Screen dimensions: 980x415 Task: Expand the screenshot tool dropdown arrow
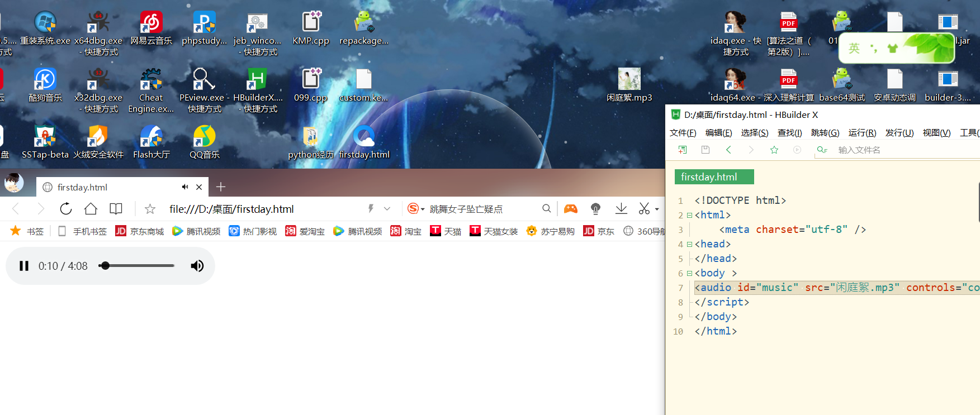pyautogui.click(x=657, y=209)
